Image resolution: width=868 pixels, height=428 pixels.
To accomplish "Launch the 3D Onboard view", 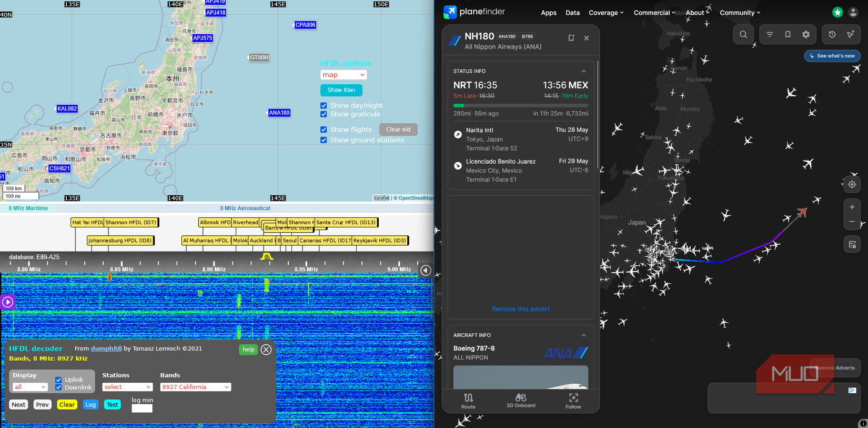I will [x=521, y=401].
